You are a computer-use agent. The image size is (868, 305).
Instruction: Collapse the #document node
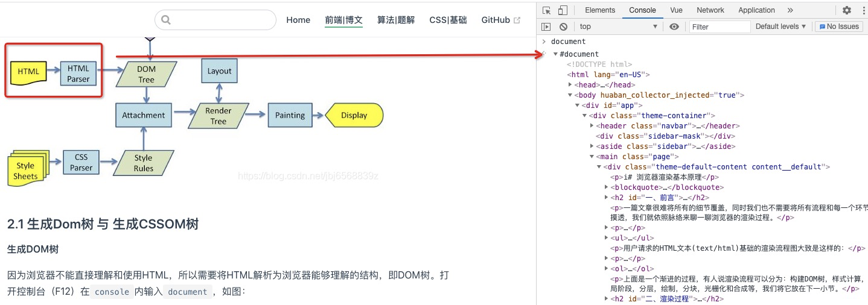(x=555, y=54)
